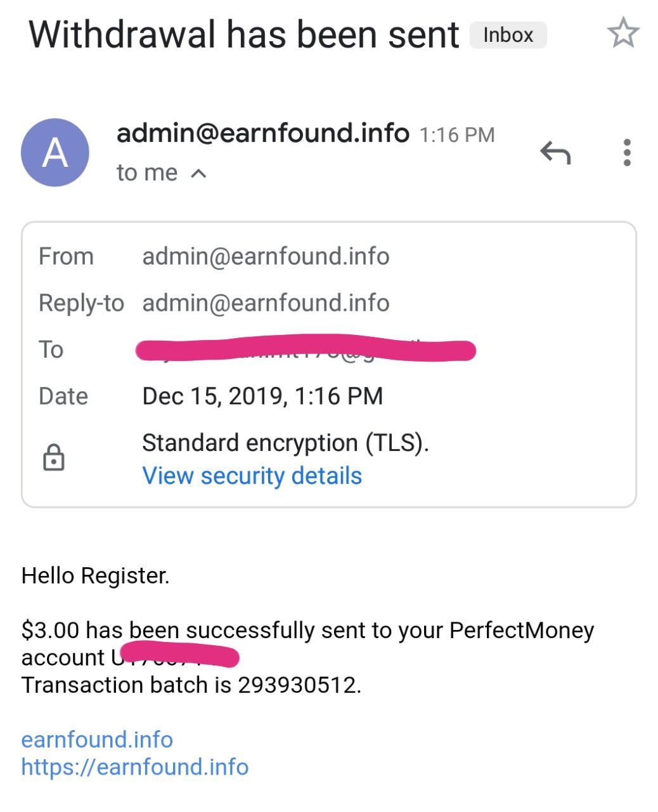Tap the Standard encryption (TLS) text
The height and width of the screenshot is (812, 658).
285,443
